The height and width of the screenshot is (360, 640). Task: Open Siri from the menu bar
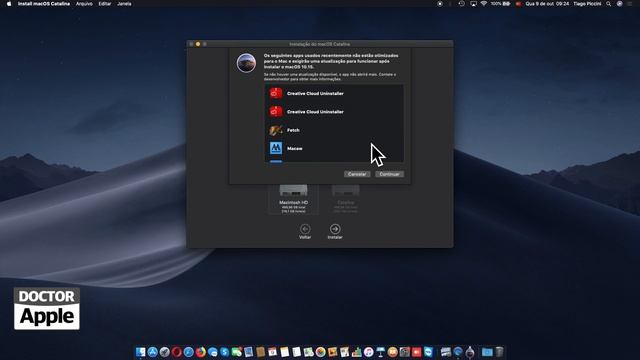point(620,4)
